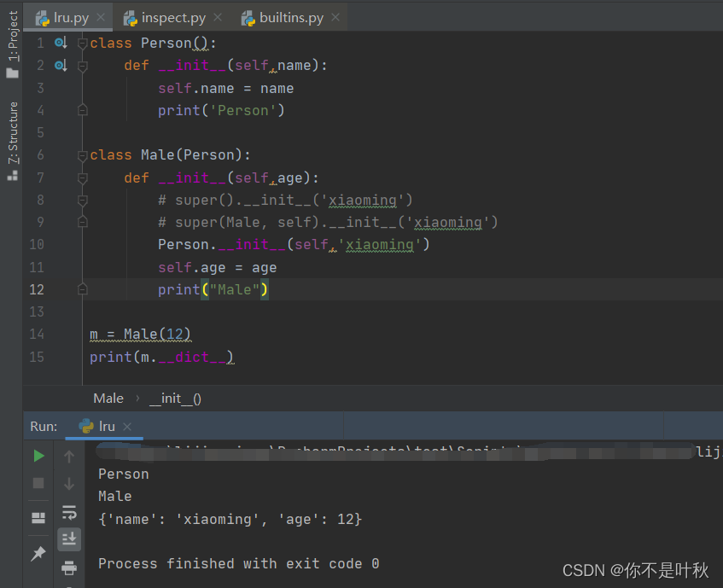This screenshot has height=588, width=723.
Task: Click the Stop process button
Action: coord(38,483)
